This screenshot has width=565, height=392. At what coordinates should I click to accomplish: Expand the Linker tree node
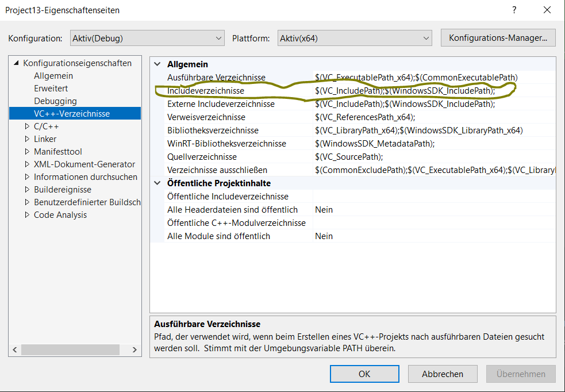(26, 139)
